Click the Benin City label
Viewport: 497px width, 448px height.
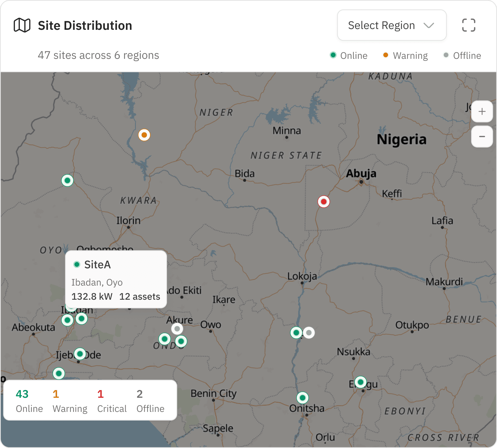(213, 393)
